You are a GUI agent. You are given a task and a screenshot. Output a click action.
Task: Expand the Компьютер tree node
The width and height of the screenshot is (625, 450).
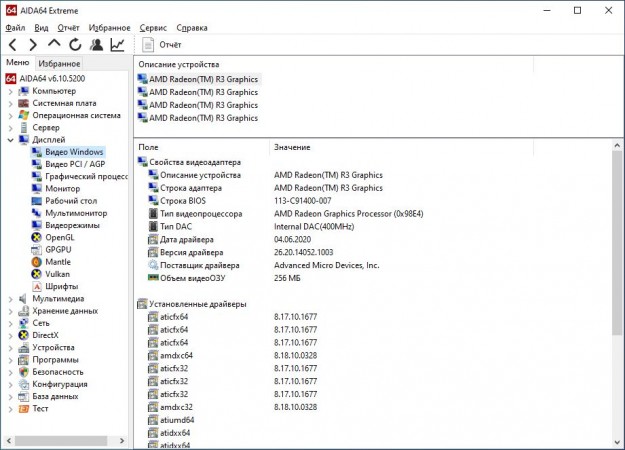coord(10,91)
